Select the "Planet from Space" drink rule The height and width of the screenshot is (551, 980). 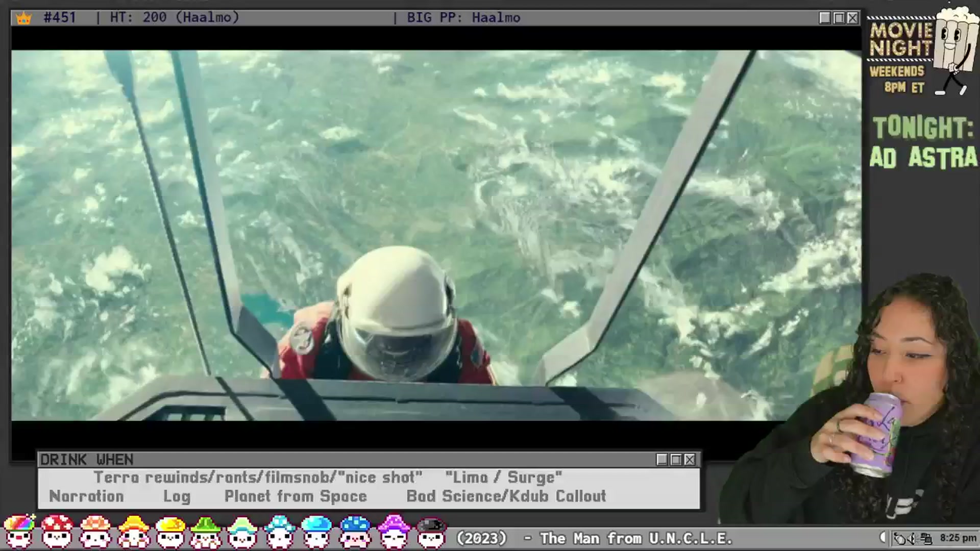(x=296, y=496)
